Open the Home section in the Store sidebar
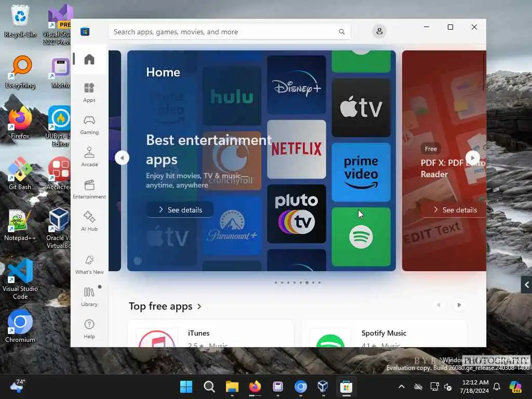532x399 pixels. point(89,59)
